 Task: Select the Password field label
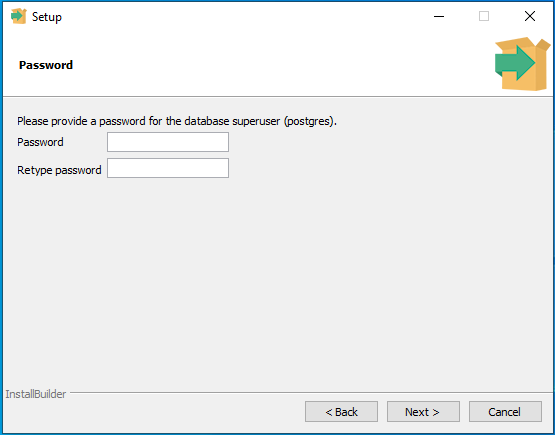click(40, 142)
